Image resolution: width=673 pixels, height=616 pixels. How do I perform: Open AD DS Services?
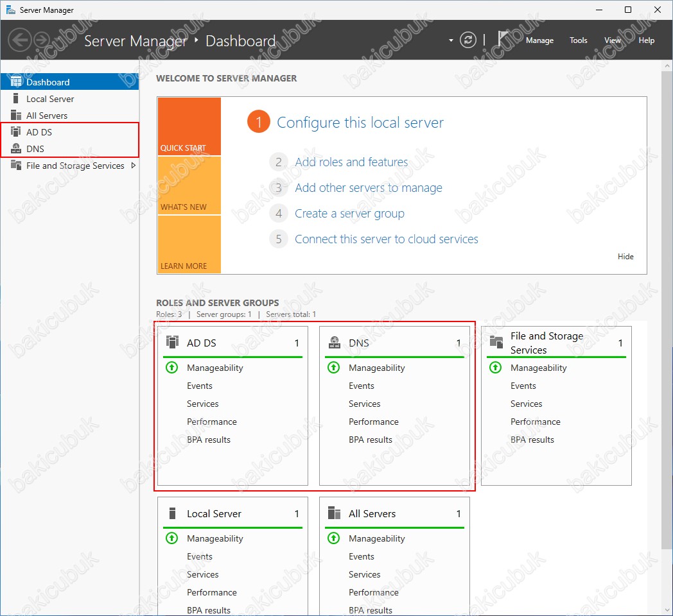coord(202,404)
